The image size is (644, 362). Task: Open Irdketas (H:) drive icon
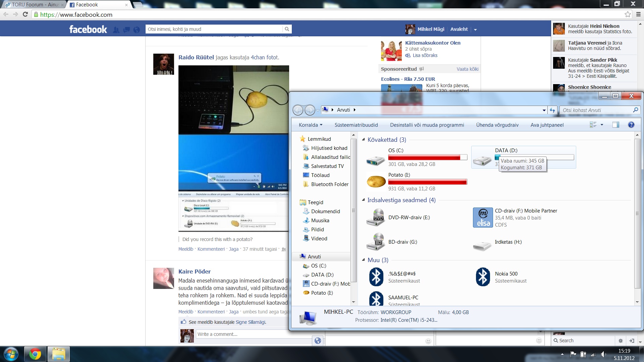(x=482, y=246)
